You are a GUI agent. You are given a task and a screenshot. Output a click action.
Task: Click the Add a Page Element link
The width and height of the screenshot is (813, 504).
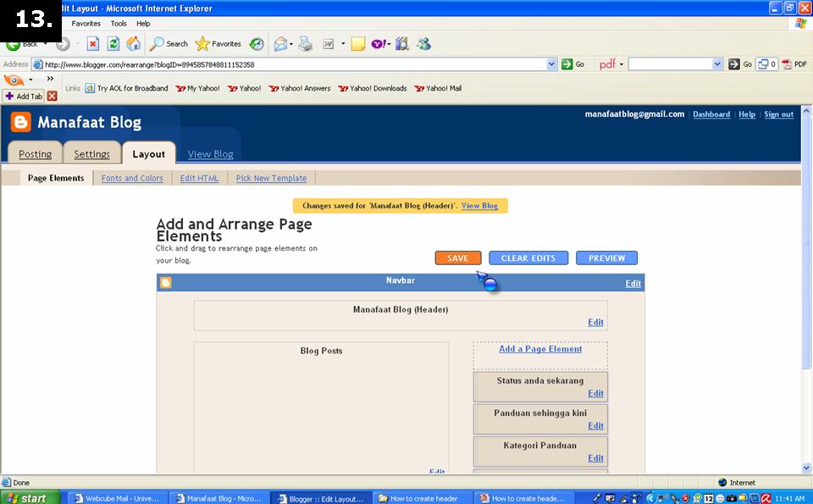(x=540, y=349)
